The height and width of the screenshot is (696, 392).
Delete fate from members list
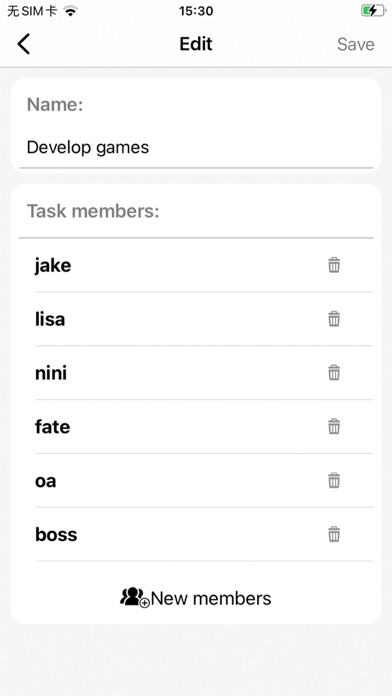(334, 427)
